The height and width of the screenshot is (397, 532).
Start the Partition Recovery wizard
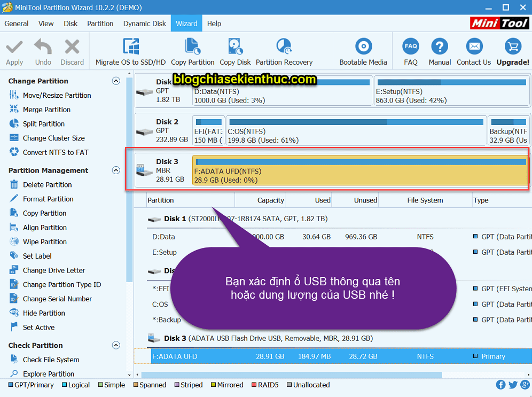(284, 52)
